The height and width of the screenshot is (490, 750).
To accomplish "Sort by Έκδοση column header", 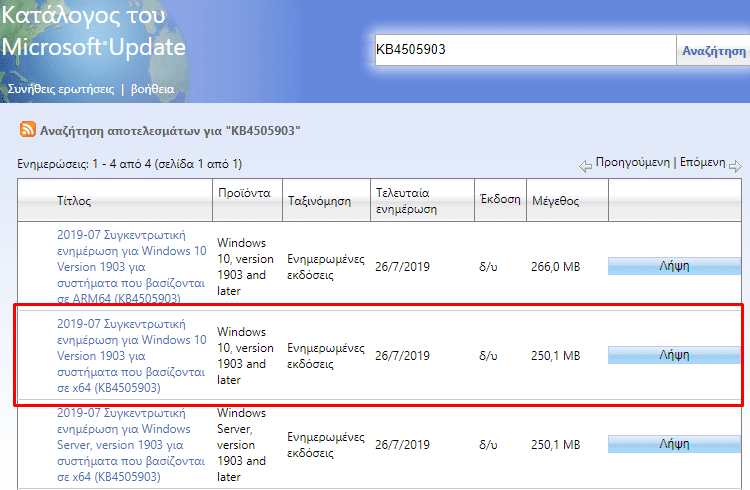I will (x=500, y=199).
